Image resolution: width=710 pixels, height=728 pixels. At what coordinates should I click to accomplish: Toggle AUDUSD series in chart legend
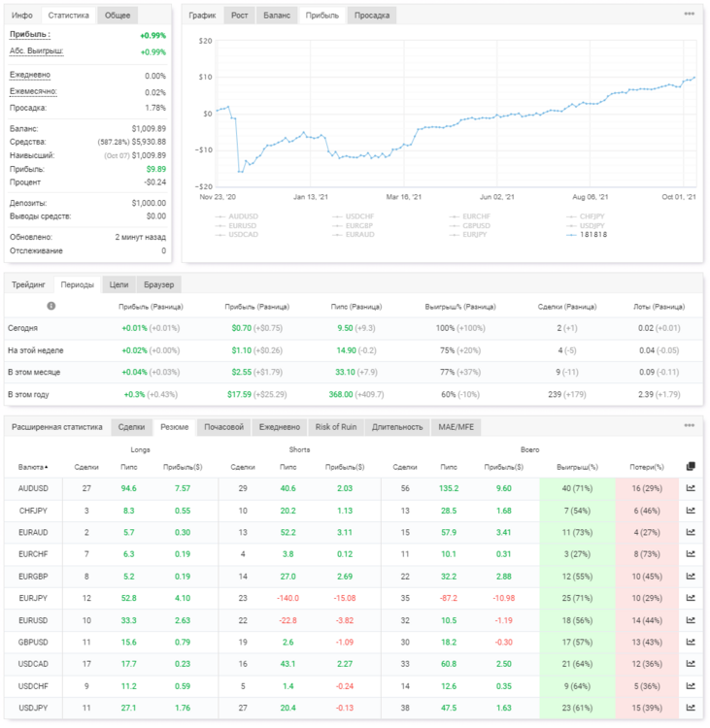[x=237, y=216]
